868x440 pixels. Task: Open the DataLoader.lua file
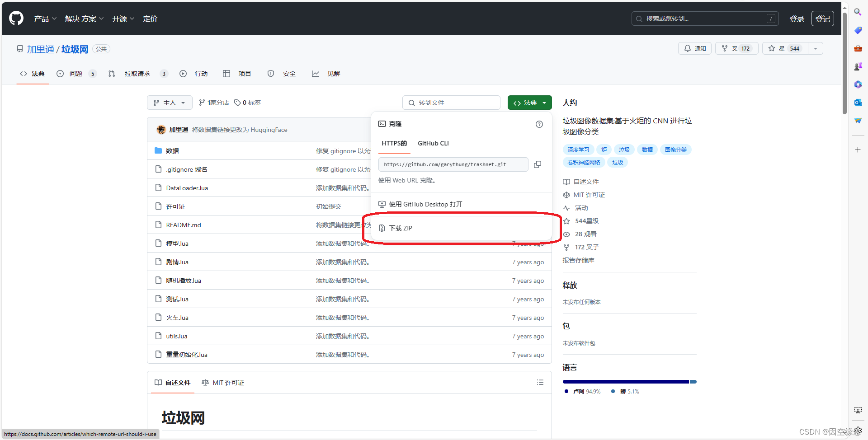tap(187, 188)
